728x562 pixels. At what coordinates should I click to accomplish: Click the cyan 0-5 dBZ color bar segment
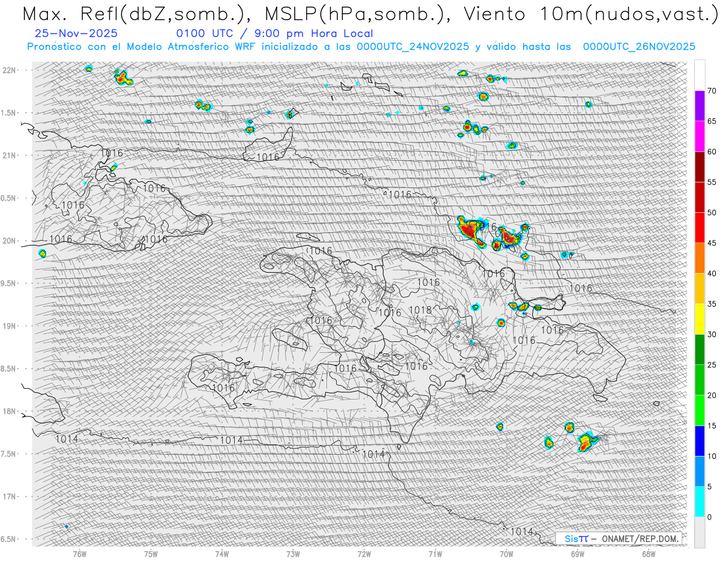pyautogui.click(x=699, y=501)
